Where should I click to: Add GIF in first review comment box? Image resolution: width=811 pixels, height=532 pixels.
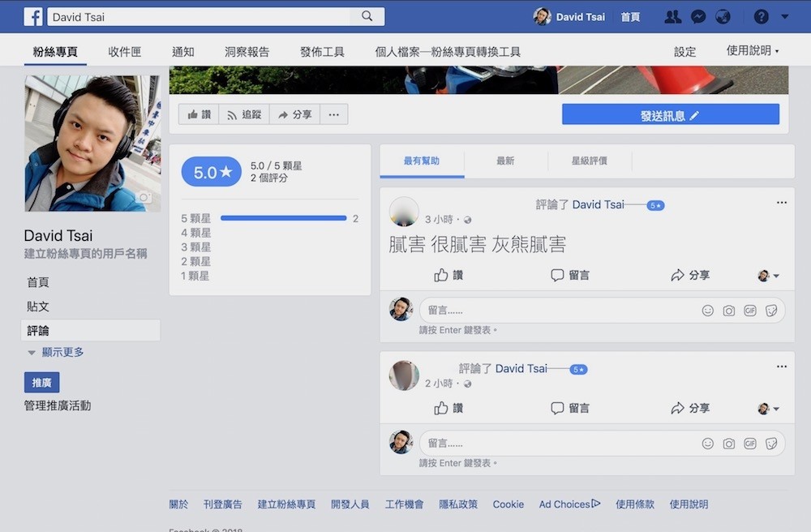(750, 311)
